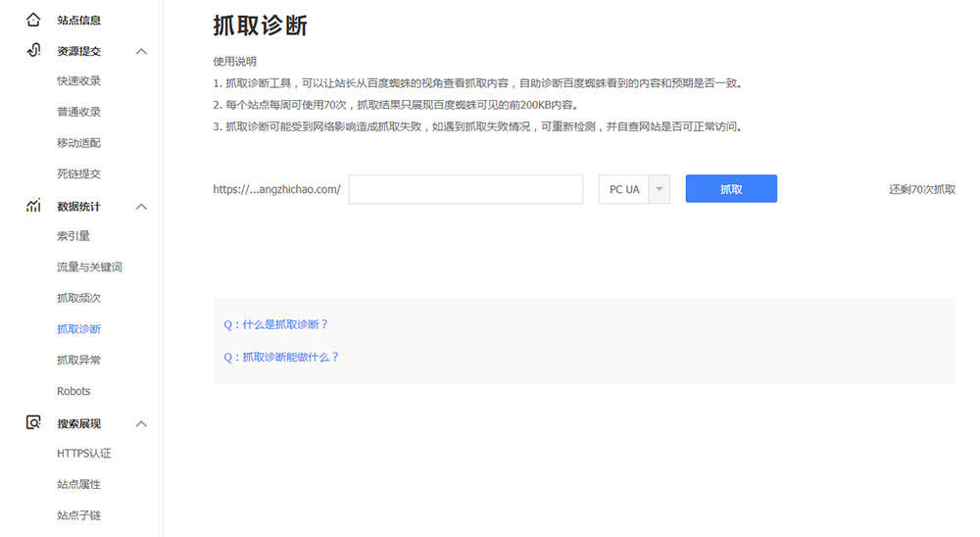Click the 数据统计 chart icon
Image resolution: width=980 pixels, height=537 pixels.
(33, 206)
